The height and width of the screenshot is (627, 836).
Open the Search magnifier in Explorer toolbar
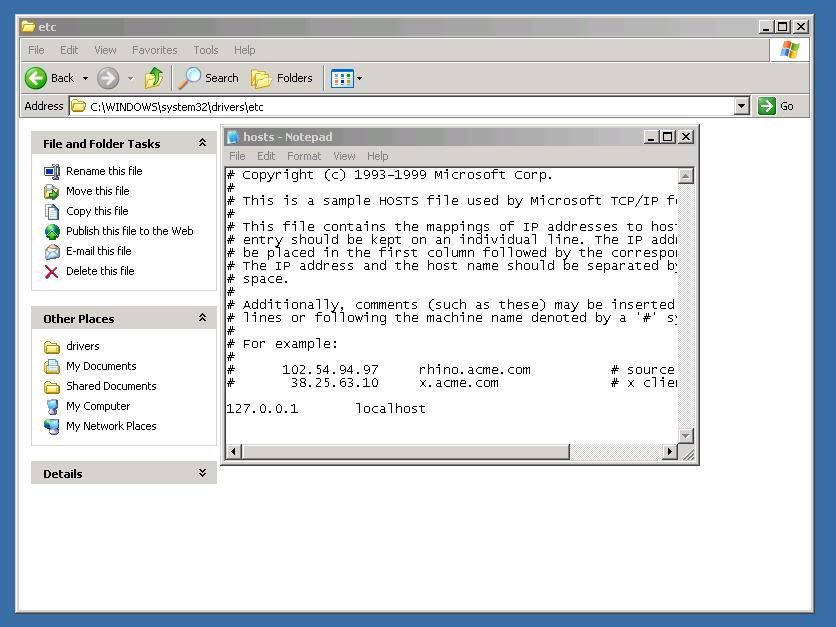pos(189,78)
